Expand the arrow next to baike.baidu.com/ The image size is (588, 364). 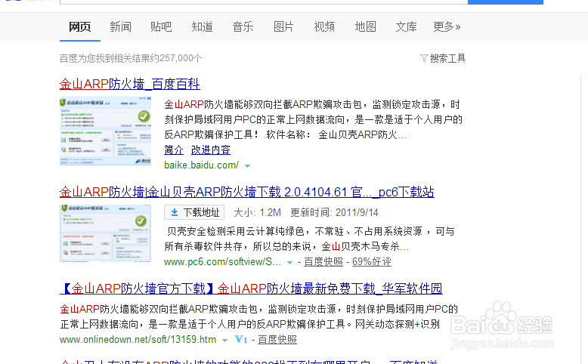(x=247, y=165)
